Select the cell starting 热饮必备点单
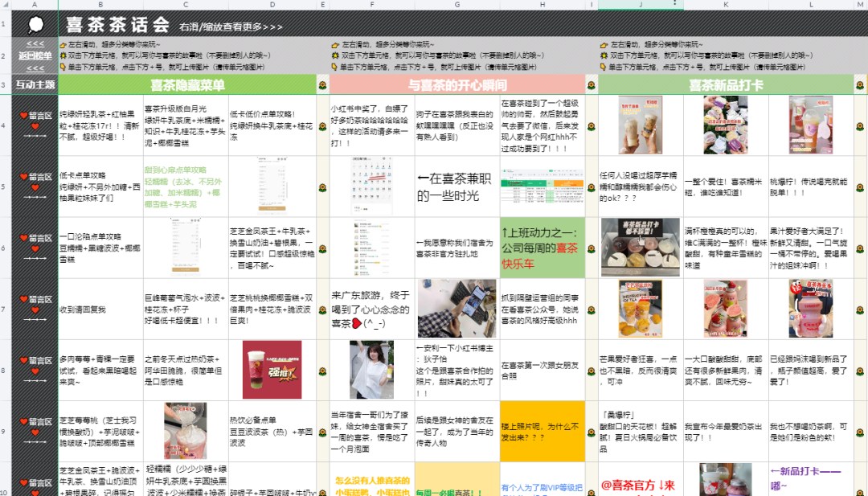The height and width of the screenshot is (496, 868). [x=272, y=432]
